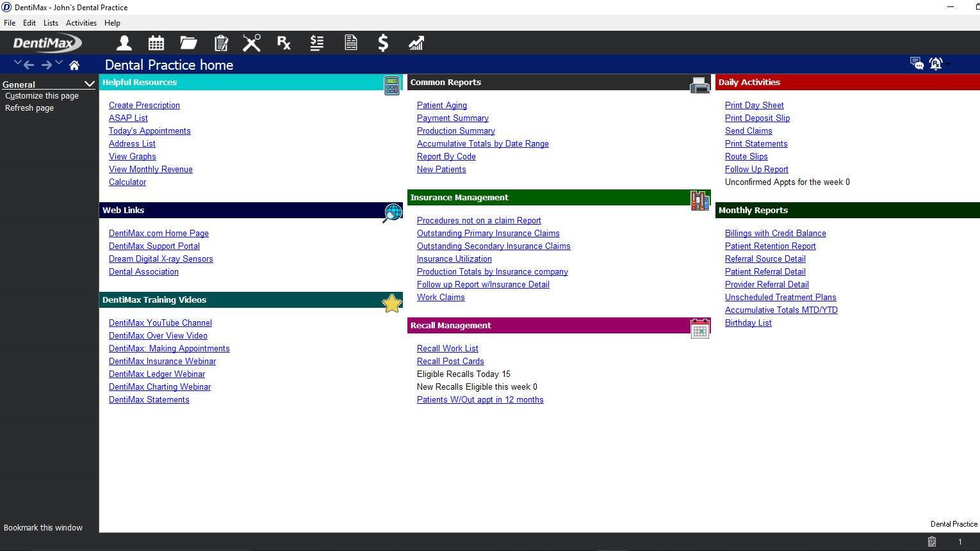Viewport: 980px width, 551px height.
Task: Open the dropdown arrow beside Rx bell
Action: [x=947, y=63]
